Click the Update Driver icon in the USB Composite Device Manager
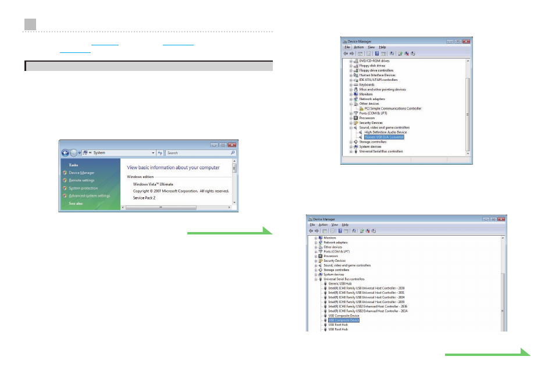Viewport: 555px width, 392px height. coord(362,231)
